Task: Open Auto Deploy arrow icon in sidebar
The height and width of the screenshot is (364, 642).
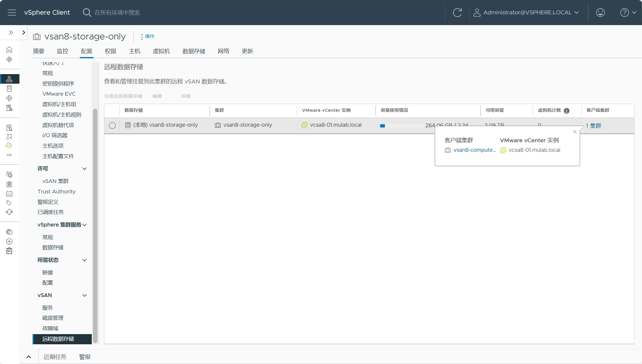Action: (9, 137)
